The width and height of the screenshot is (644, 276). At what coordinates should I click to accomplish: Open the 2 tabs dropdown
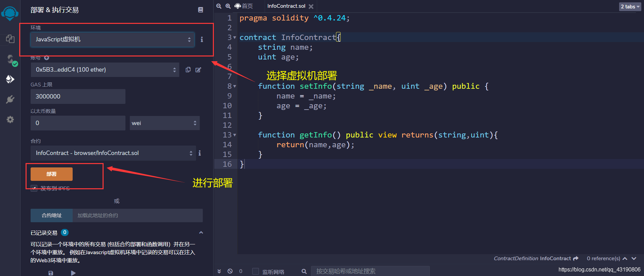(630, 6)
